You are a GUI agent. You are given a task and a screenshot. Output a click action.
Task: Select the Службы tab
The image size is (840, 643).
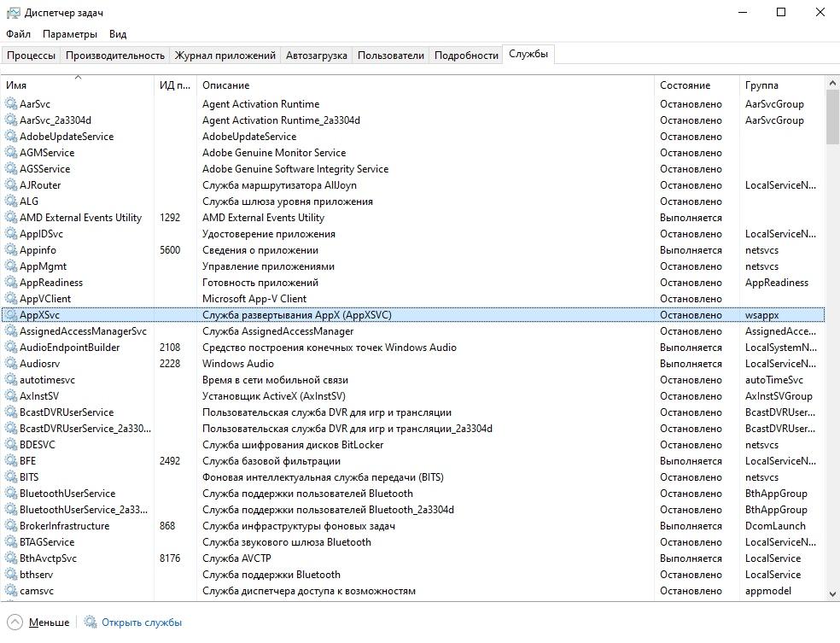[528, 54]
